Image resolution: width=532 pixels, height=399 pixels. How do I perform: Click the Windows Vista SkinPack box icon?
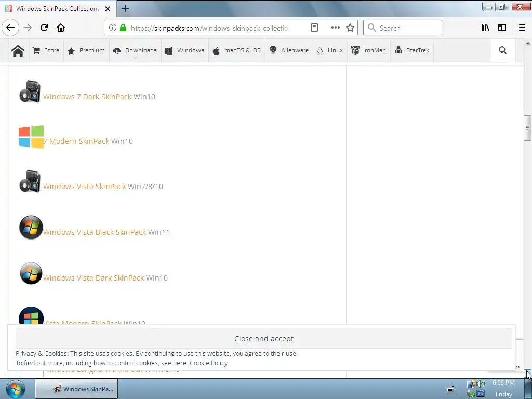pyautogui.click(x=30, y=181)
